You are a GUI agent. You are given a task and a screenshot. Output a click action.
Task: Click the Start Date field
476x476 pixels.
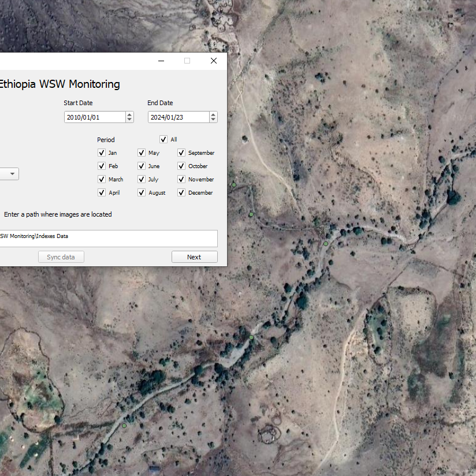pos(94,117)
